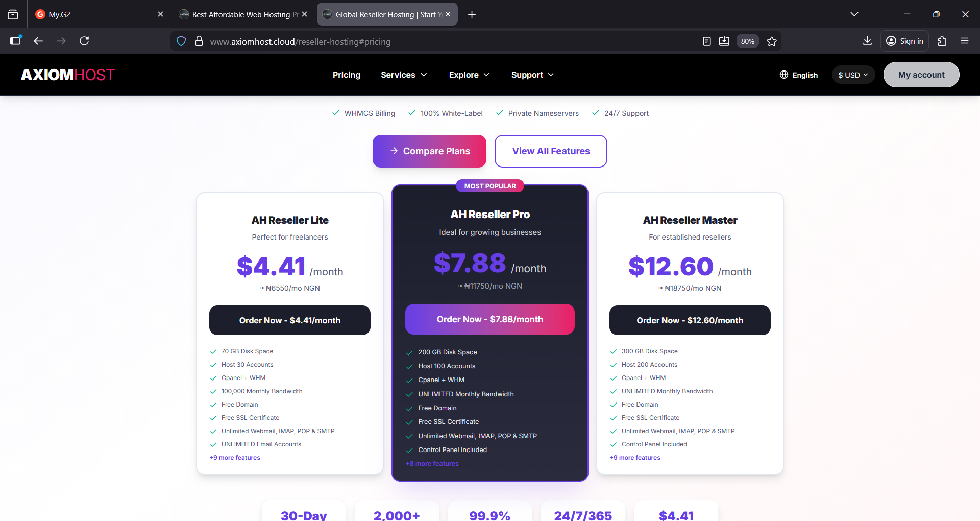Click the ₦11750/mo NGN price text
The height and width of the screenshot is (521, 980).
[x=490, y=286]
